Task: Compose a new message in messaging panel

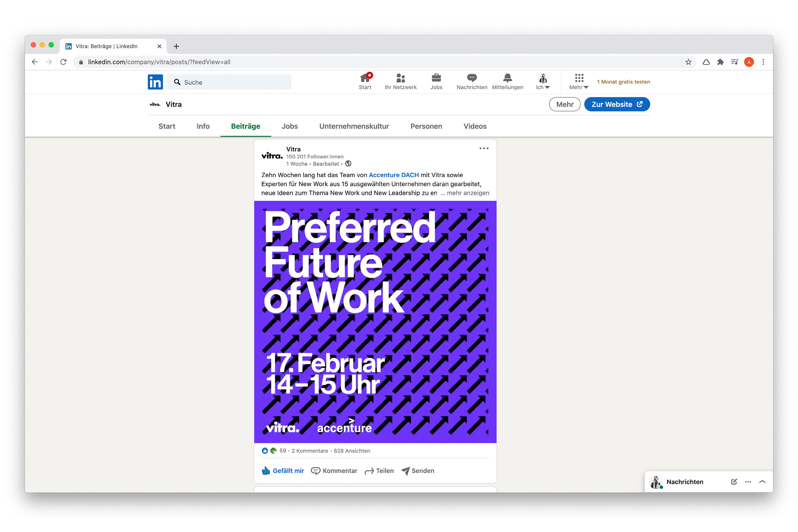Action: pos(734,482)
